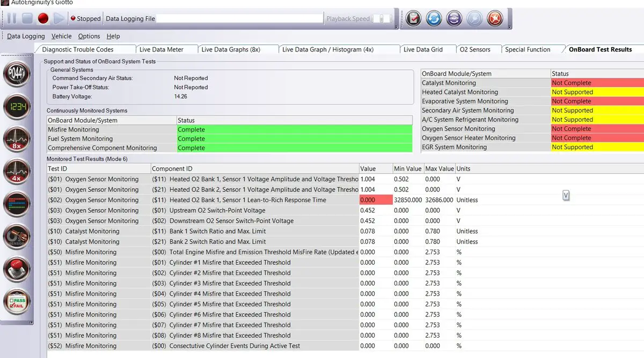Click the Play data log button
Screen dimensions: 644x358
pos(59,19)
